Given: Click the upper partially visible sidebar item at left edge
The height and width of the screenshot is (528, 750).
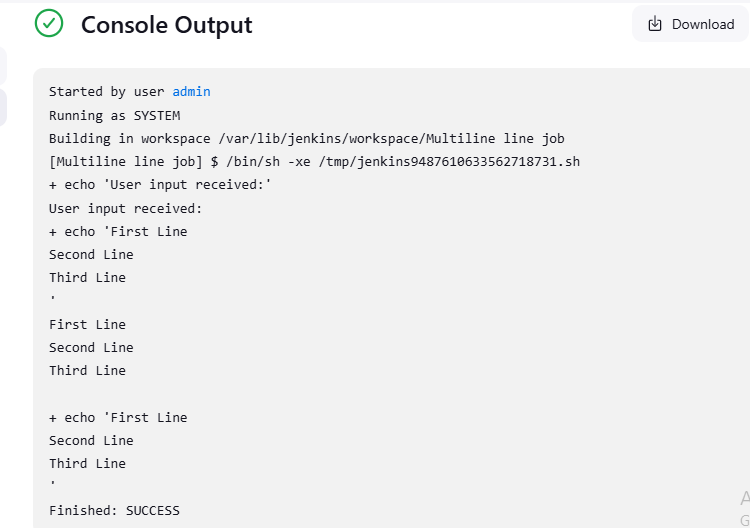Looking at the screenshot, I should coord(3,65).
